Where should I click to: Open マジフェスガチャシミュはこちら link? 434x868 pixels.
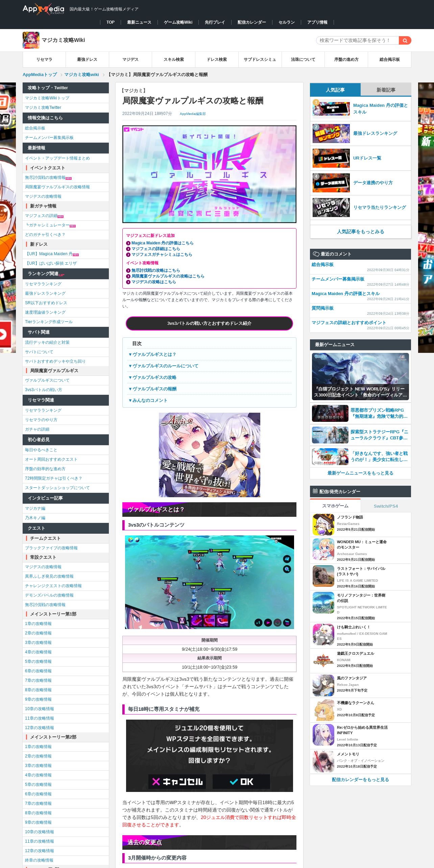pyautogui.click(x=162, y=255)
